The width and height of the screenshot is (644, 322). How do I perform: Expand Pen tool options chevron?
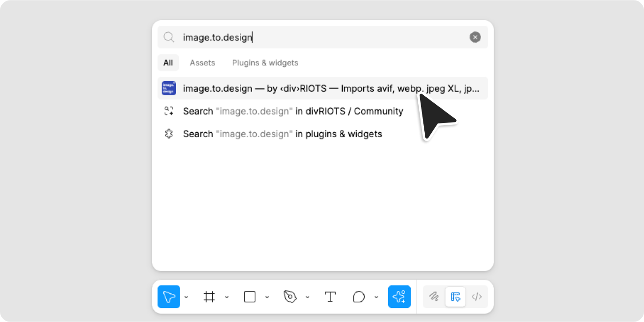[307, 297]
